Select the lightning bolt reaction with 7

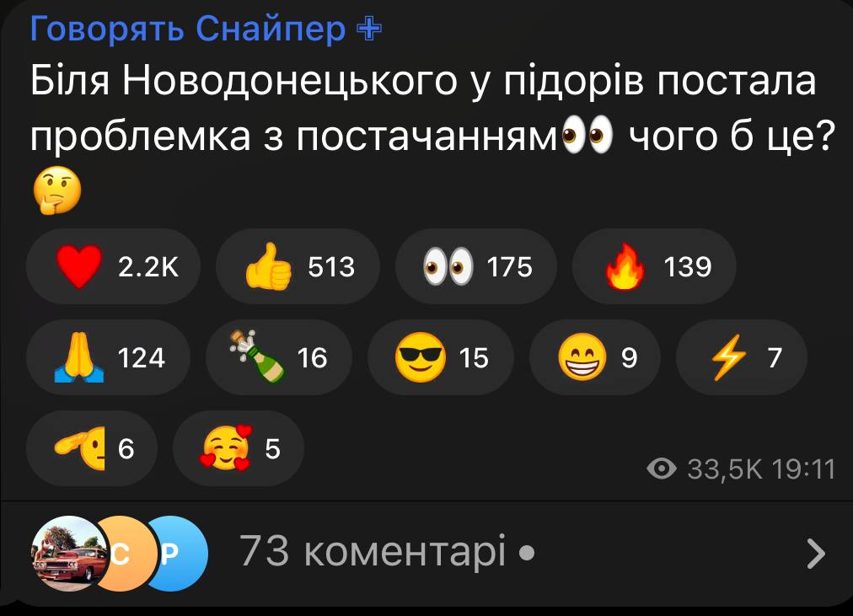click(x=742, y=357)
